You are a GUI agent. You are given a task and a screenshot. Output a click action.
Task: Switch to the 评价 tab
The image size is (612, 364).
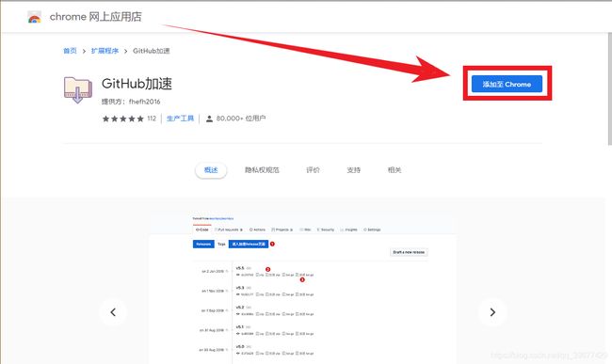[x=313, y=170]
